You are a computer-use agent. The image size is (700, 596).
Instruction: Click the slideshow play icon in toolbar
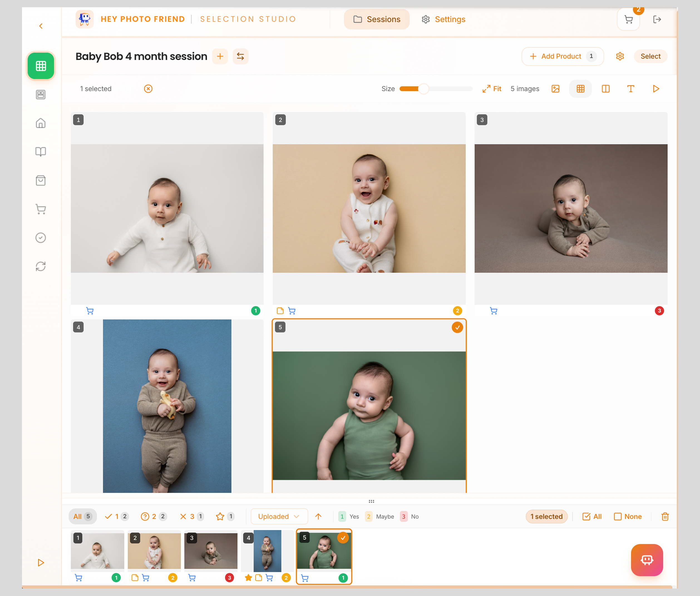pyautogui.click(x=655, y=89)
